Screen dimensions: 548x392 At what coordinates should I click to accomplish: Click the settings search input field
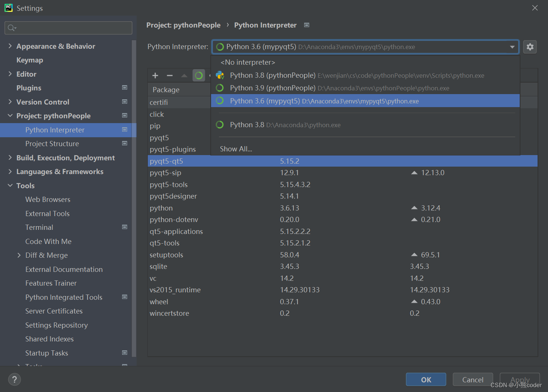[x=68, y=28]
